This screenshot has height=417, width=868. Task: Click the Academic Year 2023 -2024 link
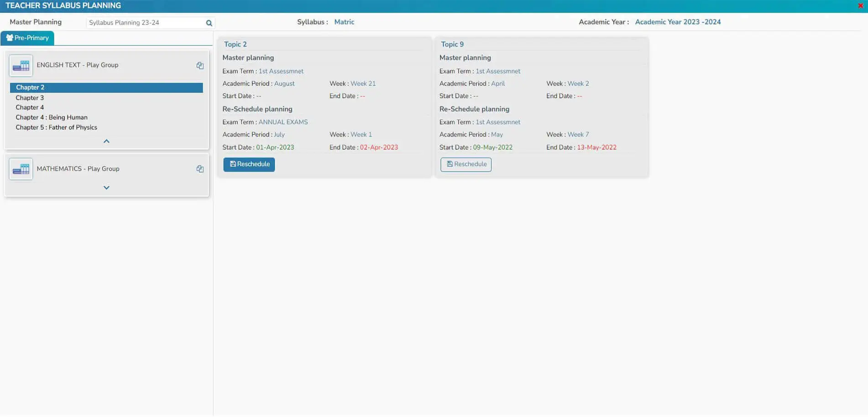coord(678,22)
